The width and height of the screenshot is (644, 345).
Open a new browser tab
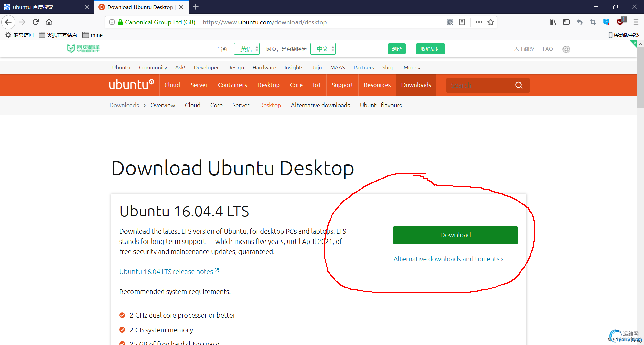pos(196,7)
